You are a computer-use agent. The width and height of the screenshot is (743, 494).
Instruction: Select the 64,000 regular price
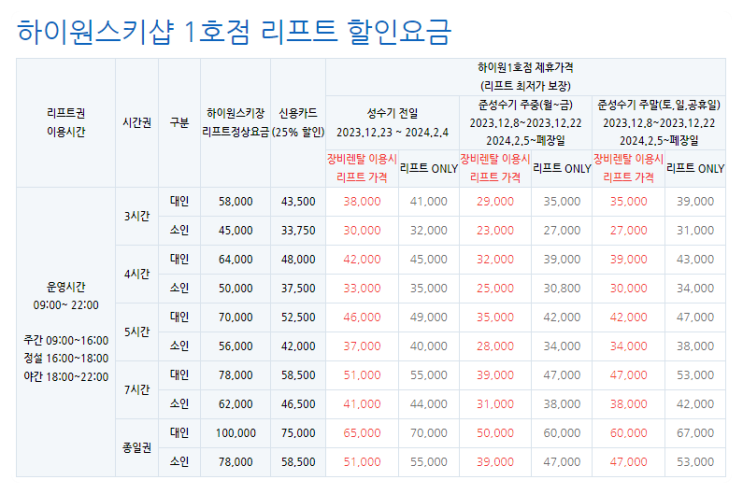[236, 260]
